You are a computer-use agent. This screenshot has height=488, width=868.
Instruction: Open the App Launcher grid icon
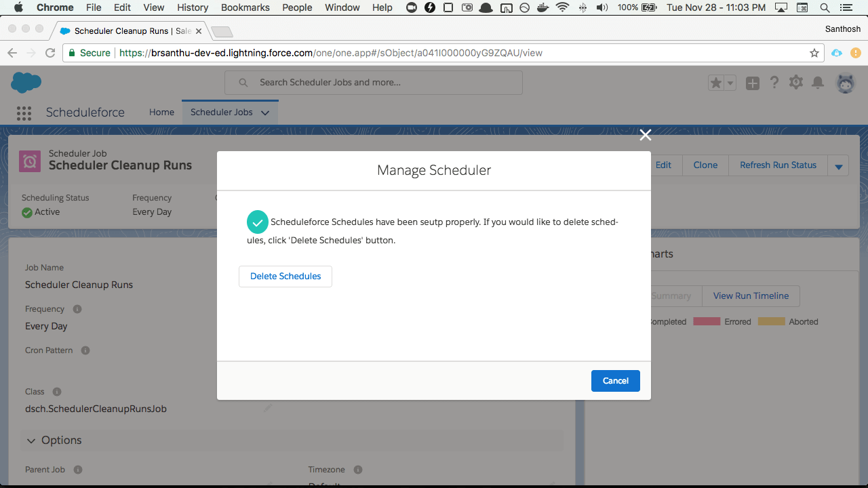tap(24, 113)
